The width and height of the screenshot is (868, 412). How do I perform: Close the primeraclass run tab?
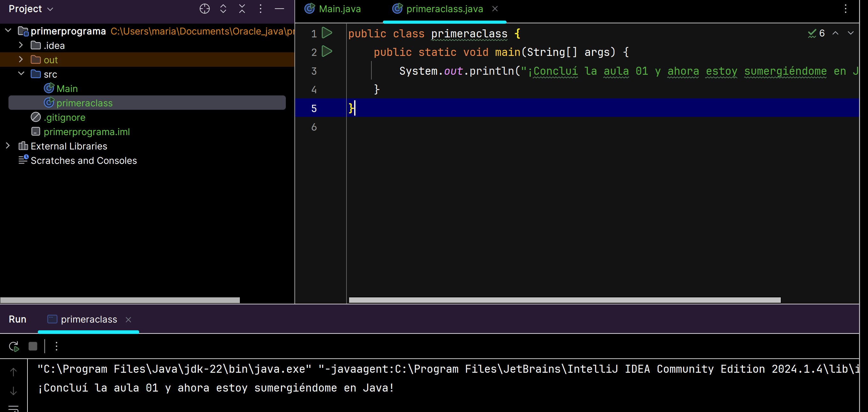[128, 319]
